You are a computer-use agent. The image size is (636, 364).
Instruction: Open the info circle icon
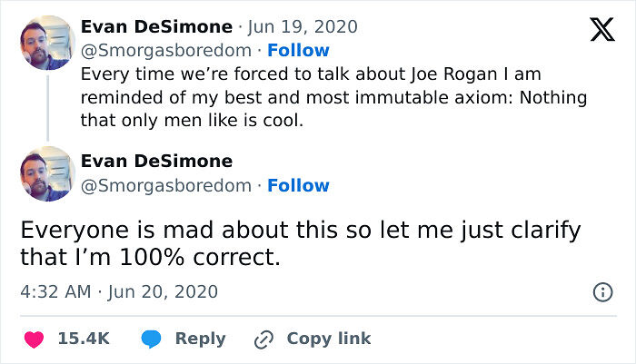point(601,292)
